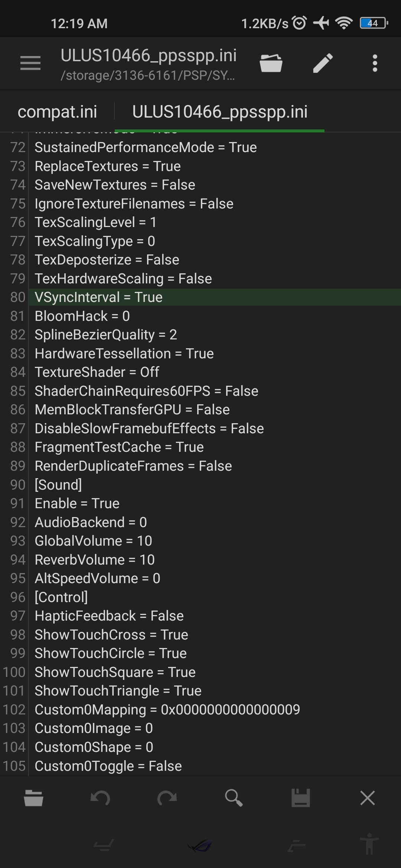Redo the undone edit

click(167, 798)
